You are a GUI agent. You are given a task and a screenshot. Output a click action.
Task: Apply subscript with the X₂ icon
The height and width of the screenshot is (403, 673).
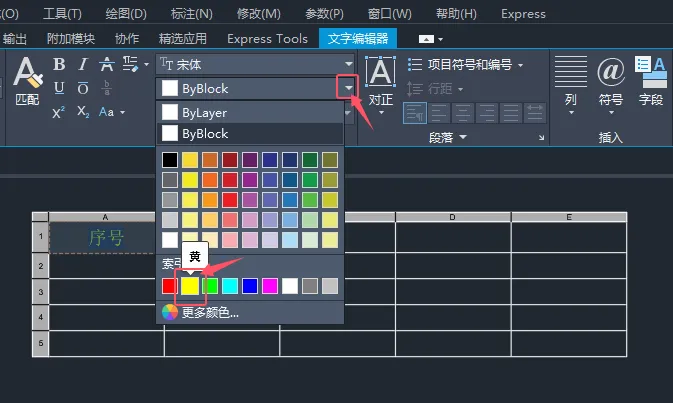pos(83,112)
